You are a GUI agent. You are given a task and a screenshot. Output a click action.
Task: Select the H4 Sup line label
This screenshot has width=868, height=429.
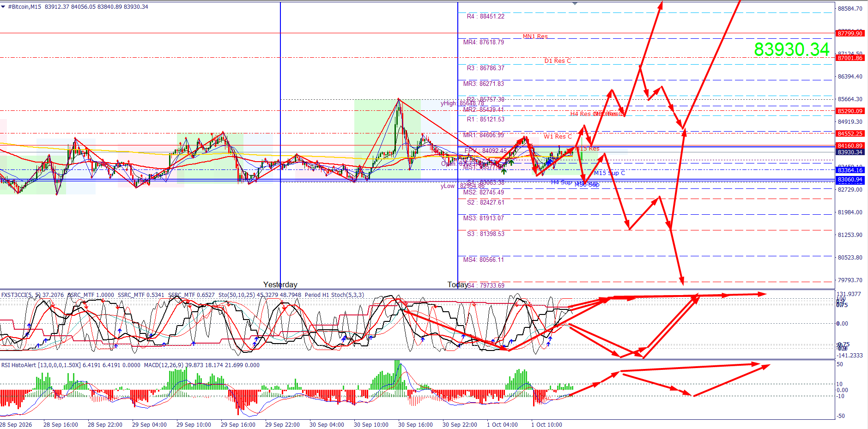click(561, 182)
